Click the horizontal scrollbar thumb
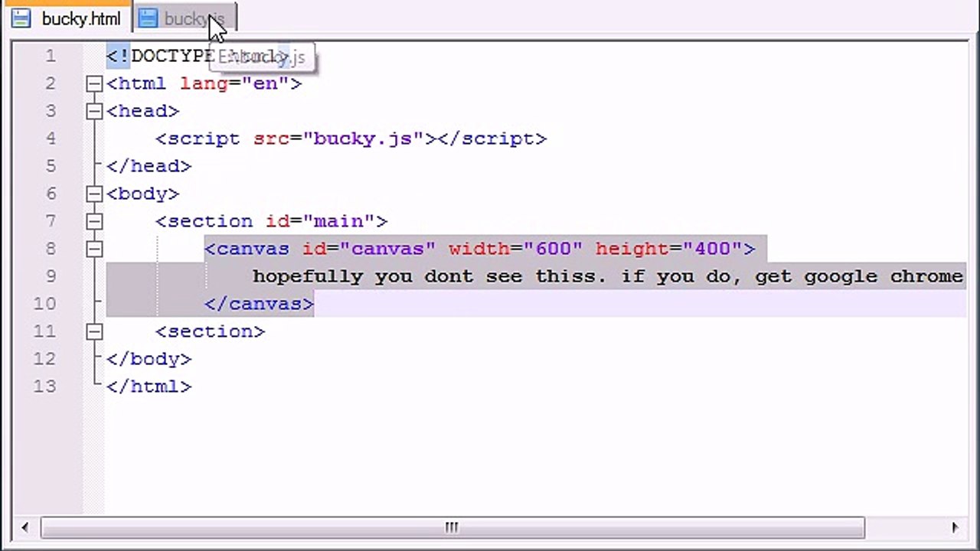This screenshot has height=551, width=980. pos(452,527)
